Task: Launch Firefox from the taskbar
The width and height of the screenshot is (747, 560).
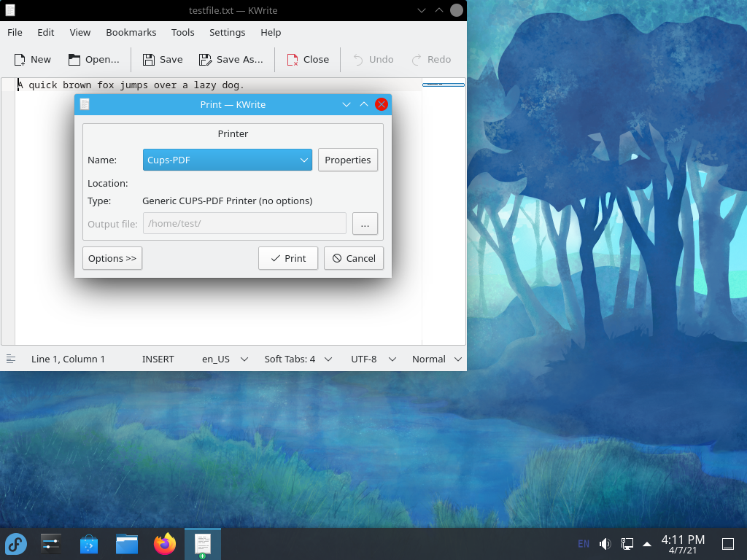Action: (165, 544)
